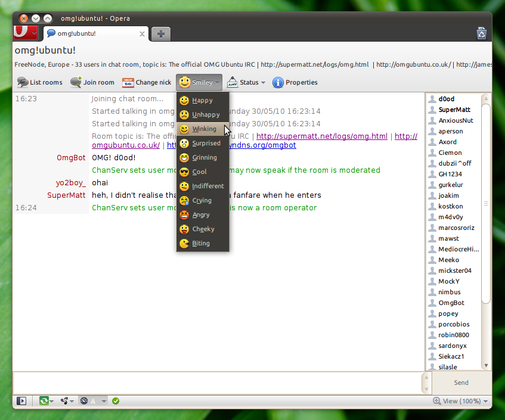This screenshot has height=420, width=505.
Task: Select user AnxiousNut in user list
Action: pos(454,120)
